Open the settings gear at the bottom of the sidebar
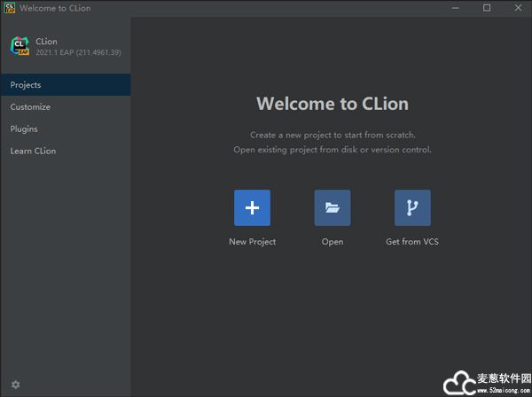This screenshot has height=397, width=532. coord(16,385)
